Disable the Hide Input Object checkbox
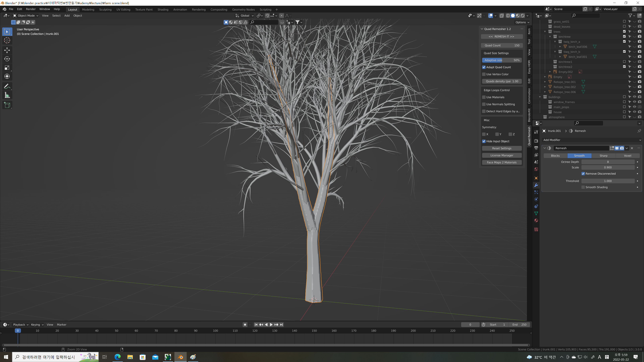This screenshot has height=362, width=644. (x=484, y=141)
